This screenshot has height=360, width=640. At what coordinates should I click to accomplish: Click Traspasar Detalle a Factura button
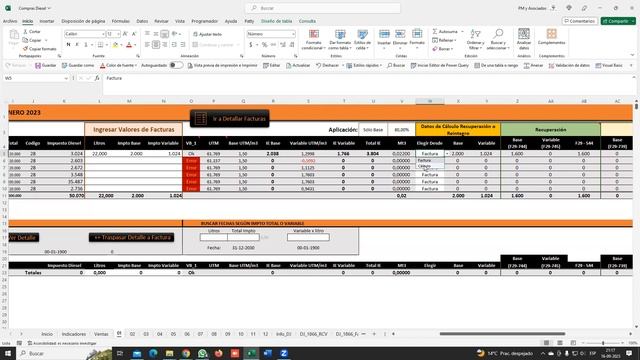point(131,238)
